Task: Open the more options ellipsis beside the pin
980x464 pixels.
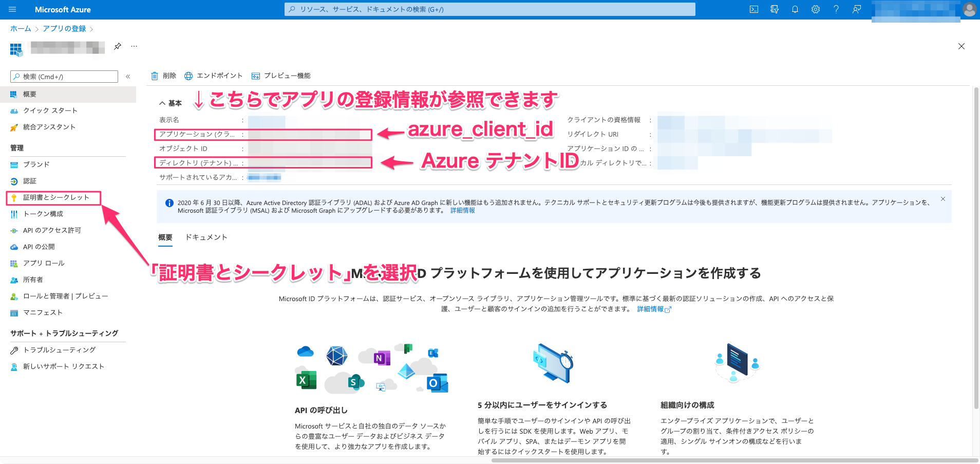Action: (134, 46)
